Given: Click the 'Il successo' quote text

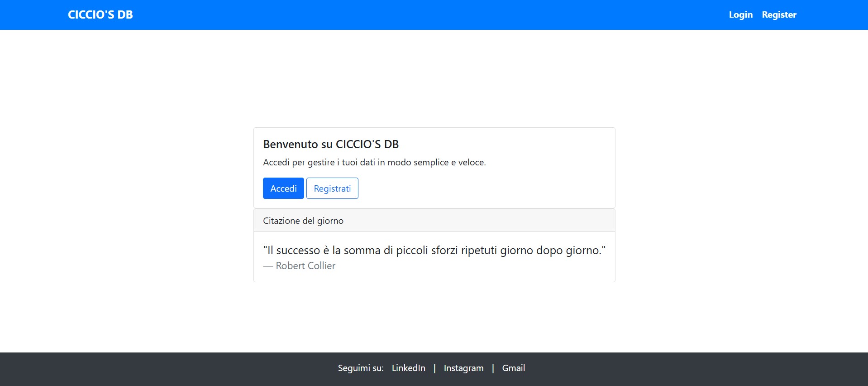Looking at the screenshot, I should [x=434, y=250].
